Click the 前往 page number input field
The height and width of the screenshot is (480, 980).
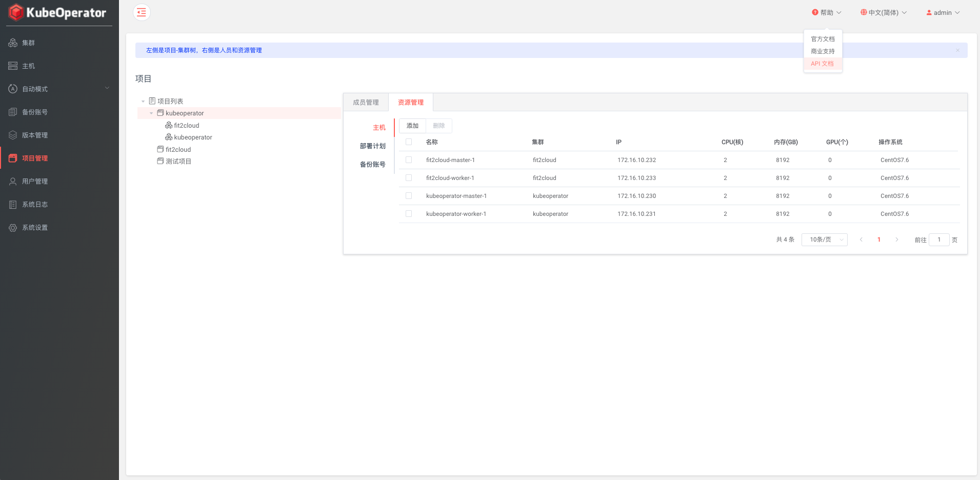coord(939,239)
